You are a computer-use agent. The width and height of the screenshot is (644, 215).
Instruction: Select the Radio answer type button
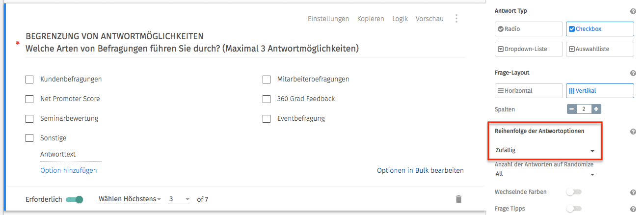pyautogui.click(x=529, y=29)
